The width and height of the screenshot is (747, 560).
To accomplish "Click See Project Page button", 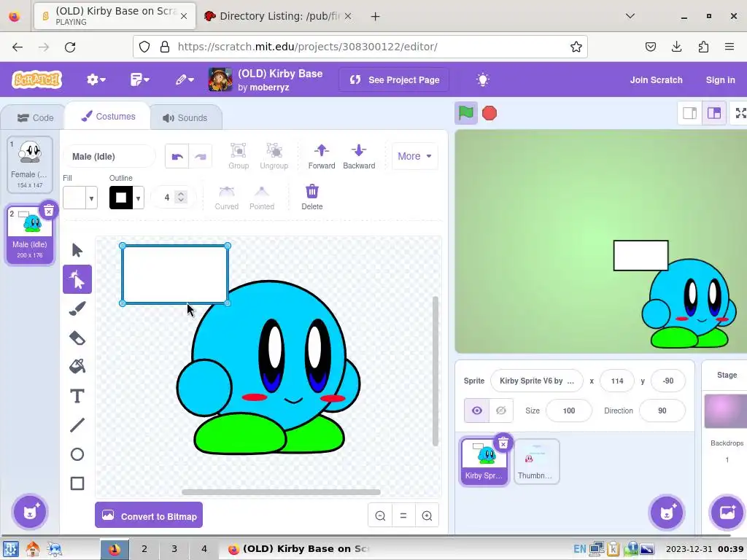I will (x=395, y=79).
